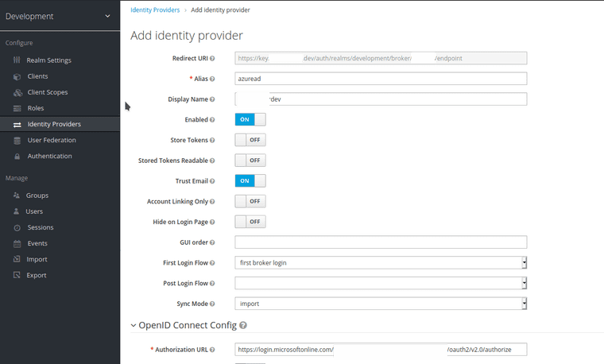Click the Roles list icon

tap(17, 109)
